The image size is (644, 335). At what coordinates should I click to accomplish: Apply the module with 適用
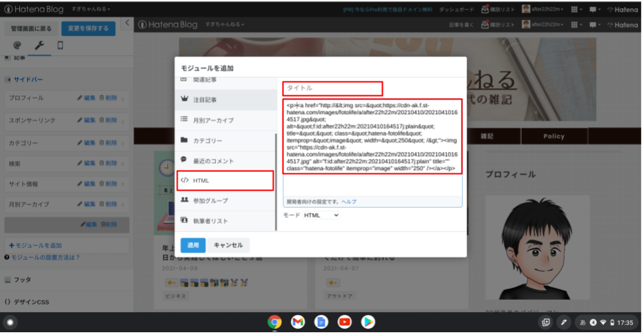pyautogui.click(x=193, y=245)
